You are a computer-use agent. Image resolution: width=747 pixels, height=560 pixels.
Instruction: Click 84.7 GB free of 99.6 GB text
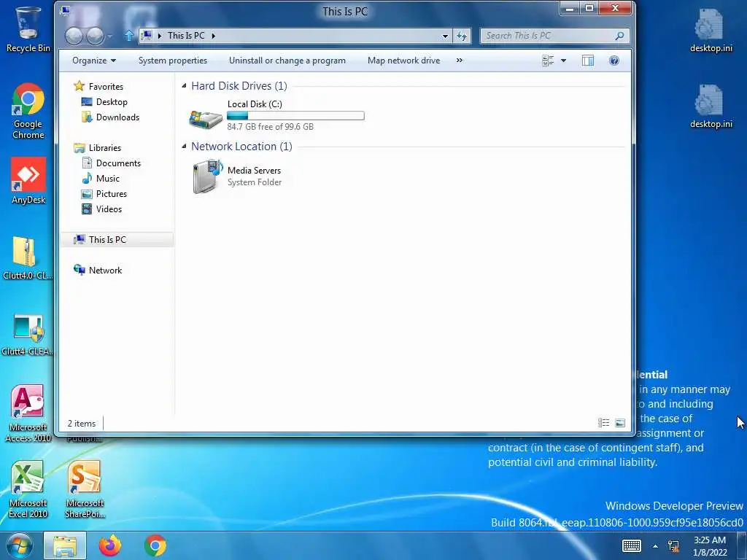[x=270, y=127]
